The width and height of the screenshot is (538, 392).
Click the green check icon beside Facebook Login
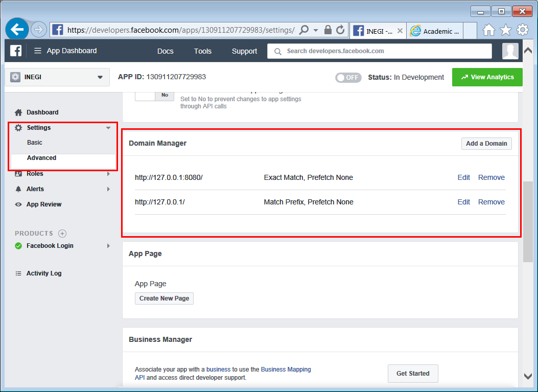(18, 246)
